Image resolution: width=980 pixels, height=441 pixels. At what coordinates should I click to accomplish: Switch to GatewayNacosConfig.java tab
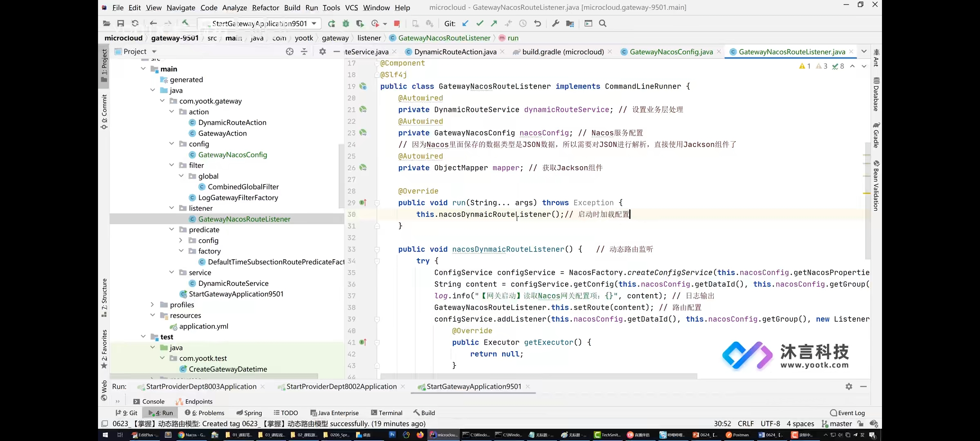(x=671, y=52)
